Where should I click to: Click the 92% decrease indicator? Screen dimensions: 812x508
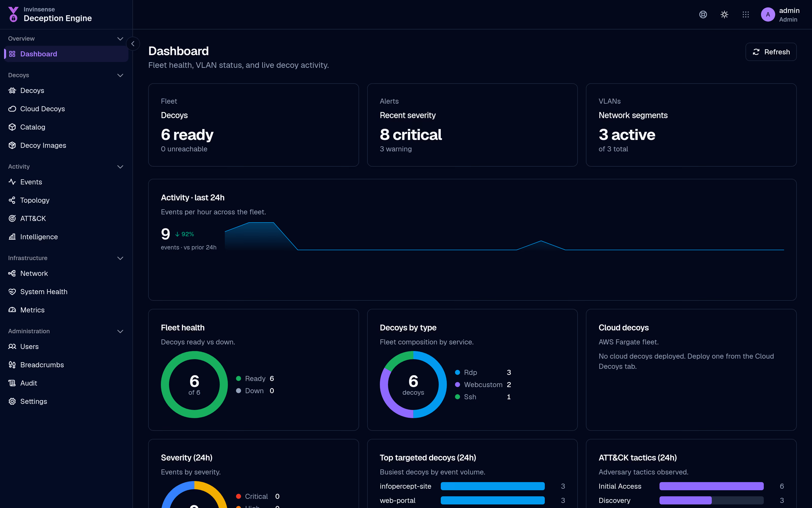184,234
